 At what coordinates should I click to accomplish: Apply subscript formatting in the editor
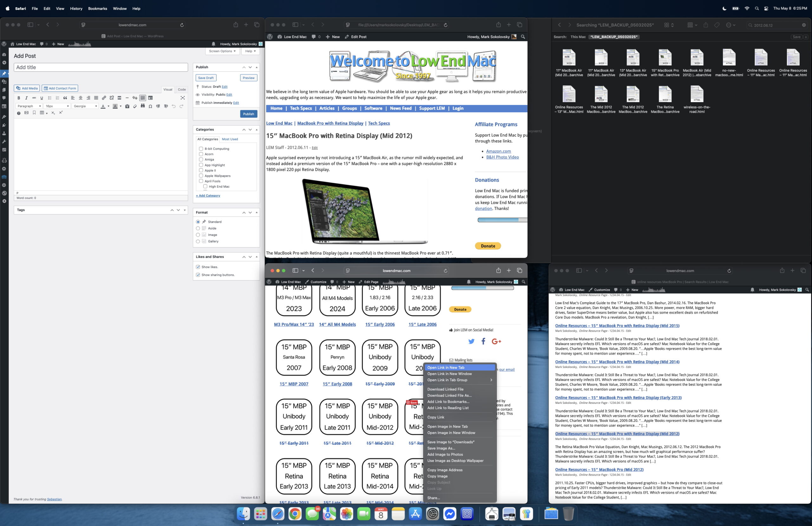(x=53, y=113)
